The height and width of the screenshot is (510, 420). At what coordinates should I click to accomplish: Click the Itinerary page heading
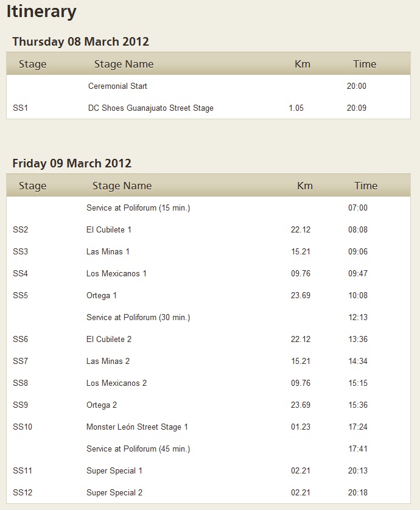[x=41, y=12]
